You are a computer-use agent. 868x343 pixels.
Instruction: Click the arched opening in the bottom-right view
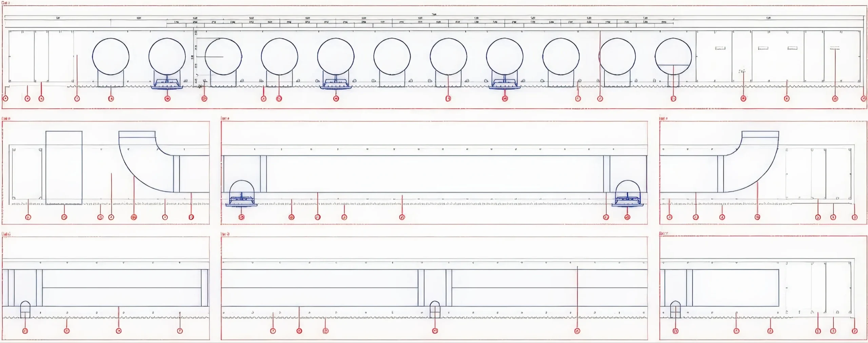click(675, 309)
